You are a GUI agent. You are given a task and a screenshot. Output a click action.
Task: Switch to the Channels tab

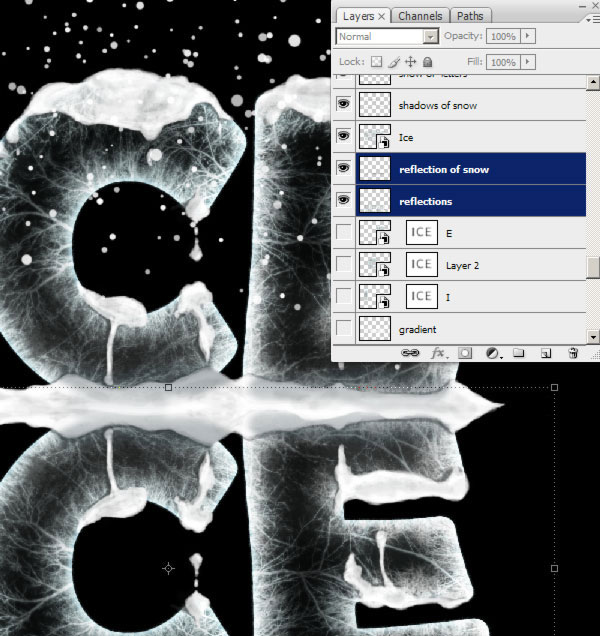pyautogui.click(x=420, y=16)
